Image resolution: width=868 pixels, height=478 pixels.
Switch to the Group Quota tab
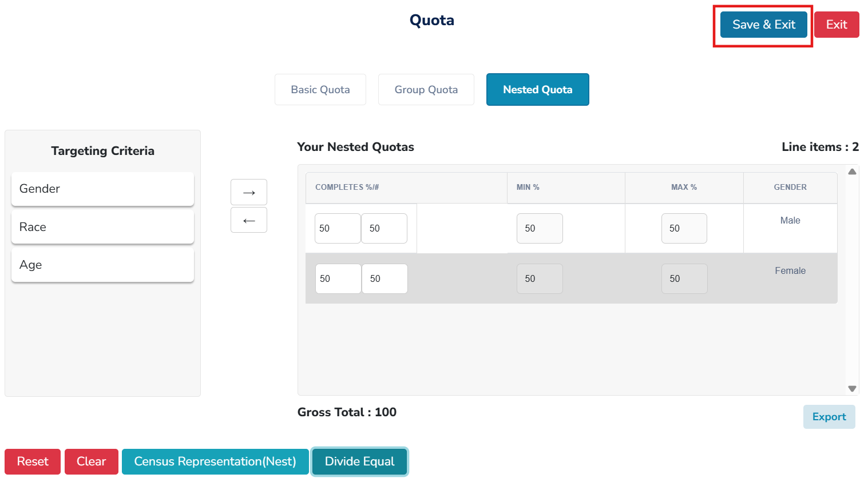426,90
